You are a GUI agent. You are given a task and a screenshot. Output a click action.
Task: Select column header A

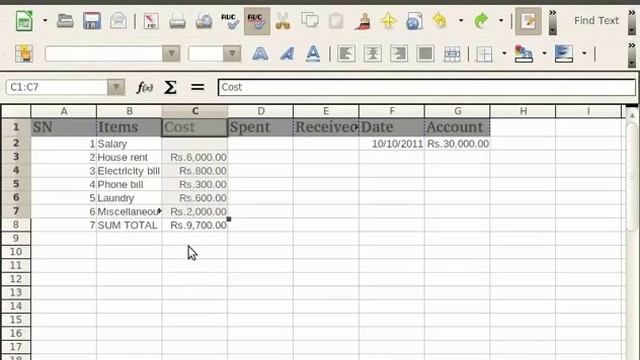click(64, 111)
